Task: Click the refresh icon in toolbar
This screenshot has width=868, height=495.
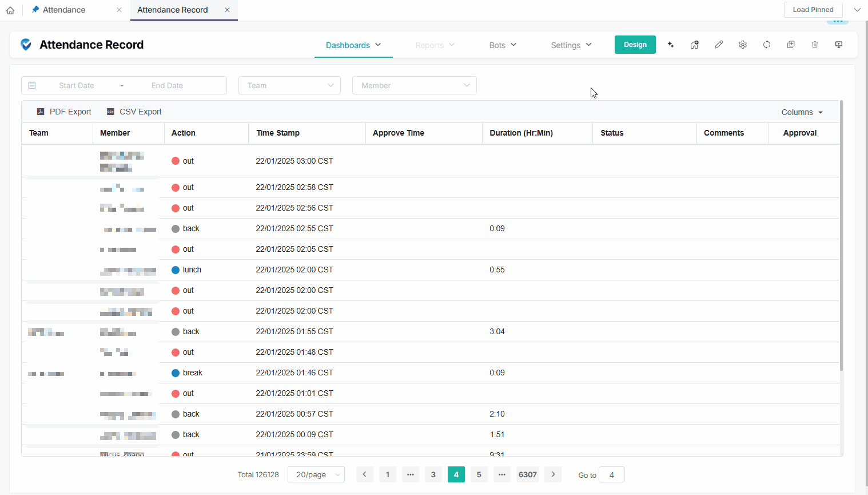Action: 767,45
